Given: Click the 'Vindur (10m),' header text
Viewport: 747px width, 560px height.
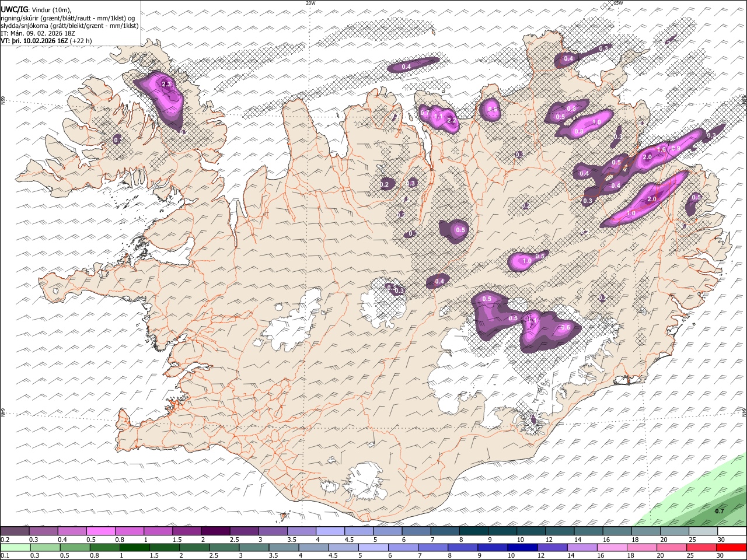Looking at the screenshot, I should click(x=51, y=10).
